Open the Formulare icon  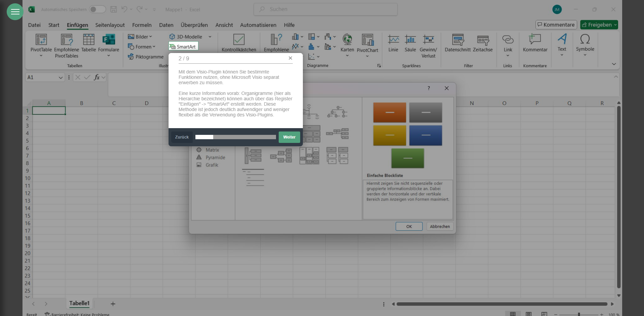click(108, 40)
